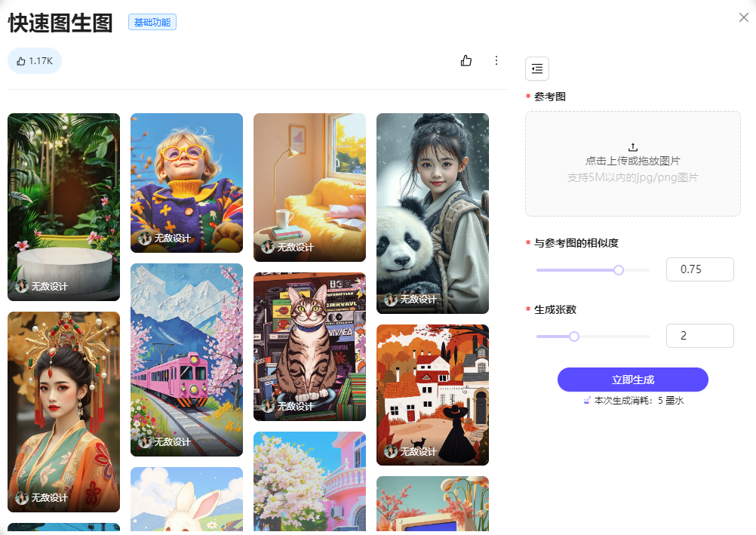Open the child with yellow glasses image
This screenshot has width=756, height=535.
pos(186,183)
